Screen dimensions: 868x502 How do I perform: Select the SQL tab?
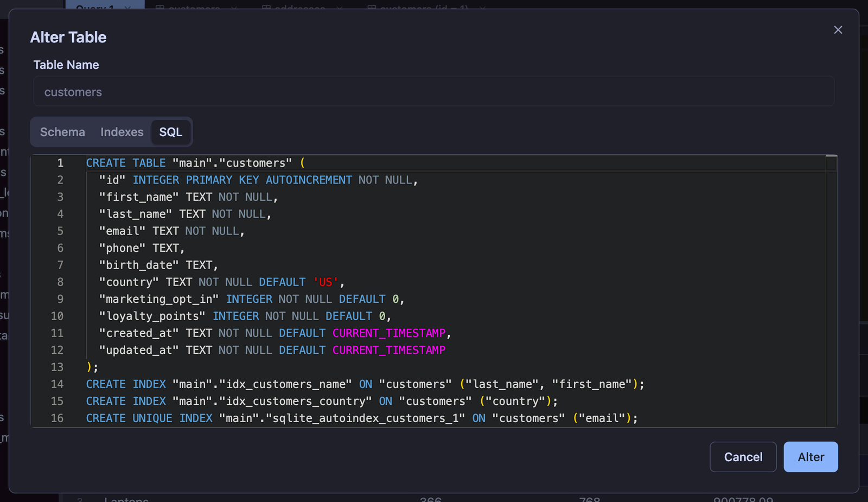(x=170, y=132)
